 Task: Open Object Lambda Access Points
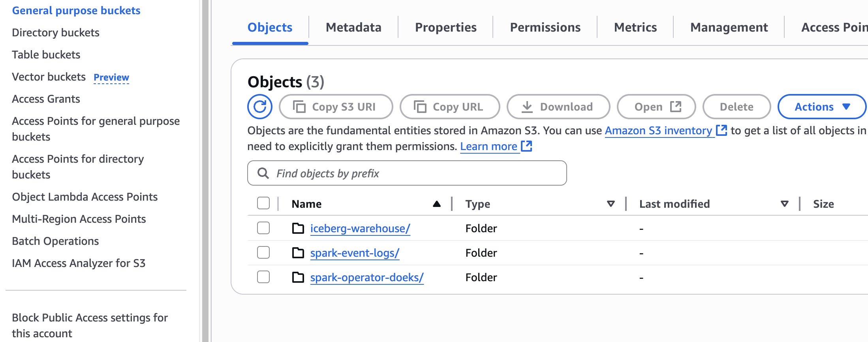point(85,197)
